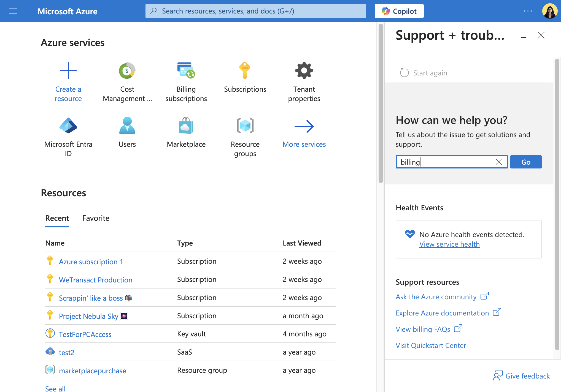Open the hamburger portal menu
The width and height of the screenshot is (561, 392).
(x=13, y=11)
